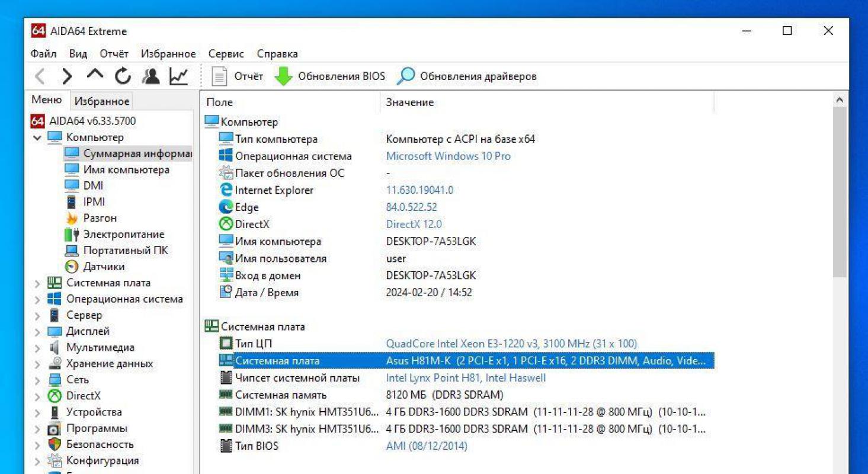Click the DirectX icon in sidebar tree
Screen dimensions: 868x474
[55, 396]
